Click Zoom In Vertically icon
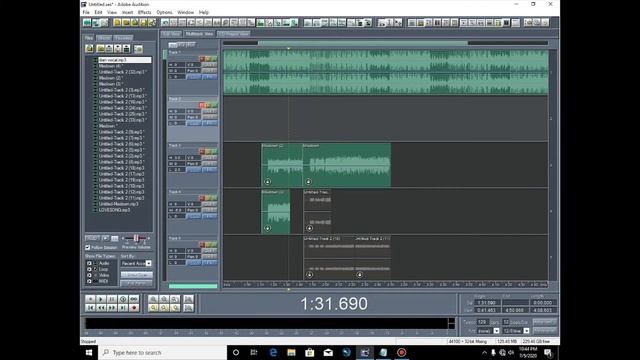The image size is (640, 360). [x=188, y=299]
